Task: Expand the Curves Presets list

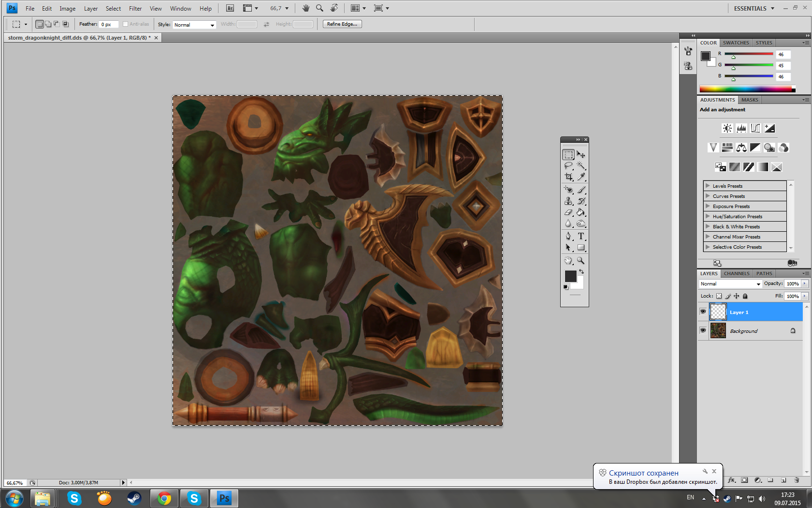Action: [708, 196]
